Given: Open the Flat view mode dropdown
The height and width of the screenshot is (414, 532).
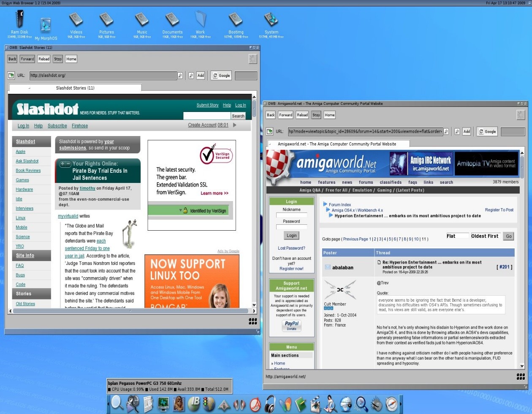Looking at the screenshot, I should [458, 236].
